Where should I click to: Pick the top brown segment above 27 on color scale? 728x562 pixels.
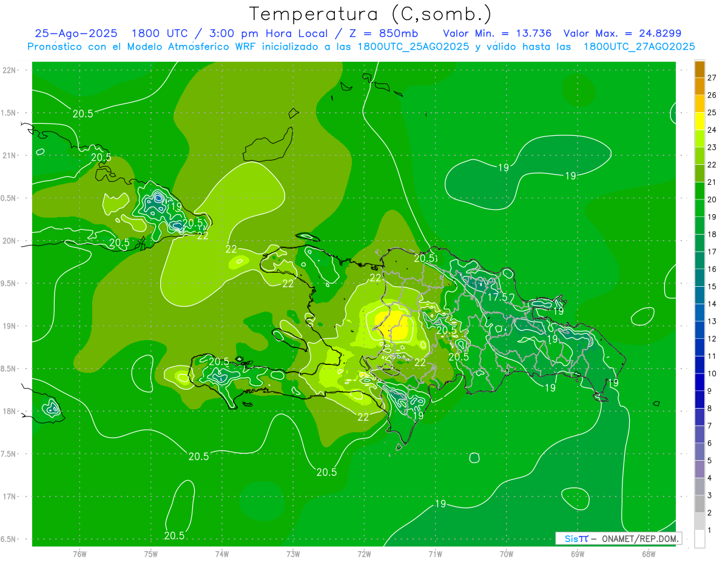[699, 69]
